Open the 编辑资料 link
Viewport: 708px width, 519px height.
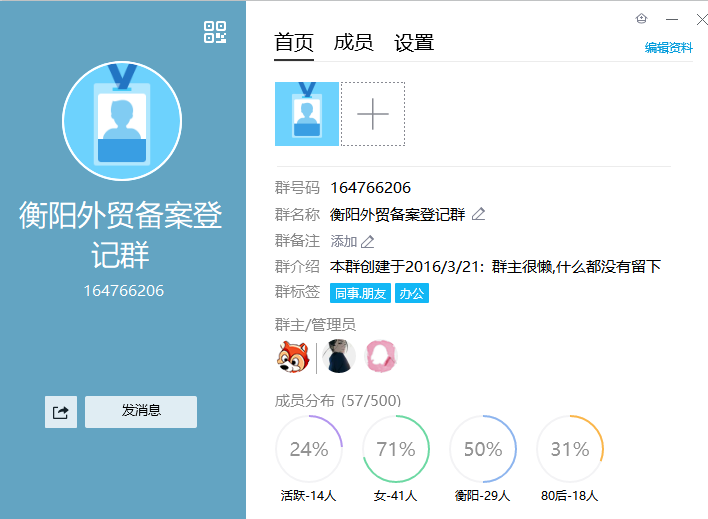[668, 47]
